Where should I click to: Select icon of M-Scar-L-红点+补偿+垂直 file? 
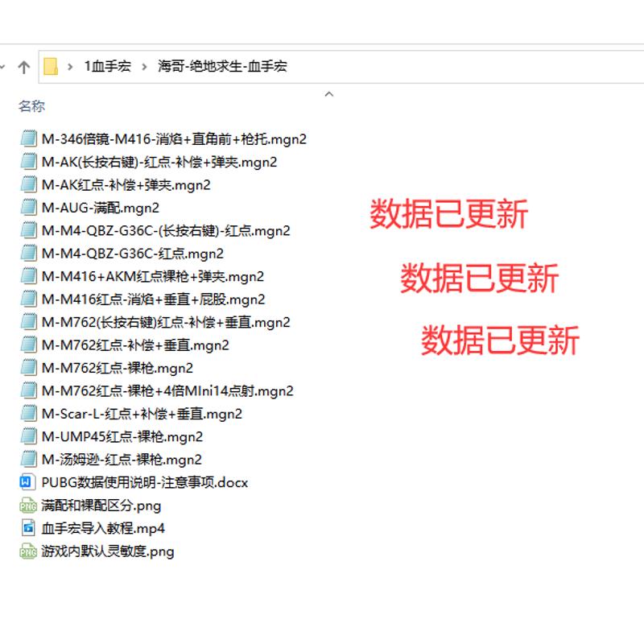[x=28, y=414]
